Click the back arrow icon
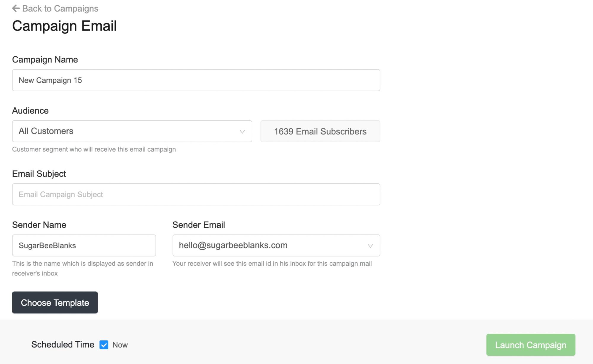The image size is (593, 364). [16, 9]
